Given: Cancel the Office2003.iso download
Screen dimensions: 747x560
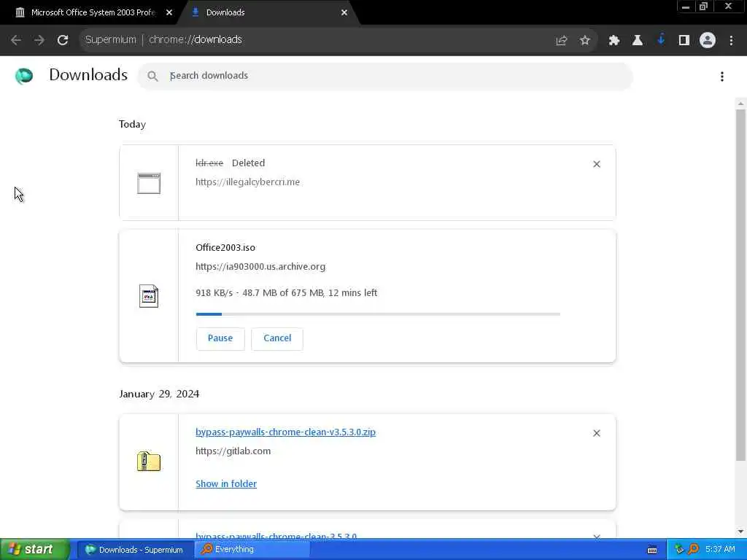Looking at the screenshot, I should pyautogui.click(x=277, y=338).
